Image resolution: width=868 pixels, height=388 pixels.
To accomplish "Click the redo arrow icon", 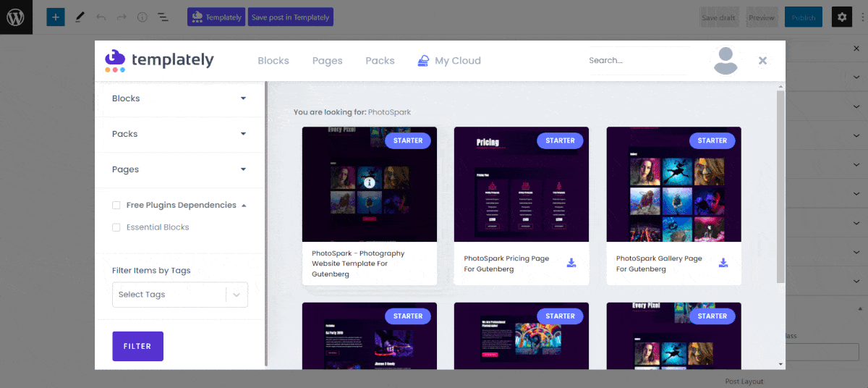I will pos(122,17).
